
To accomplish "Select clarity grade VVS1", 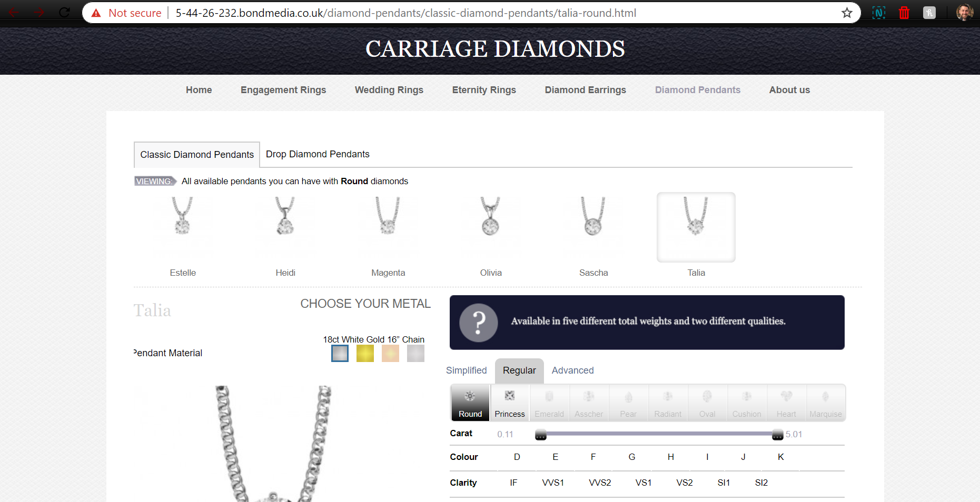I will [553, 483].
